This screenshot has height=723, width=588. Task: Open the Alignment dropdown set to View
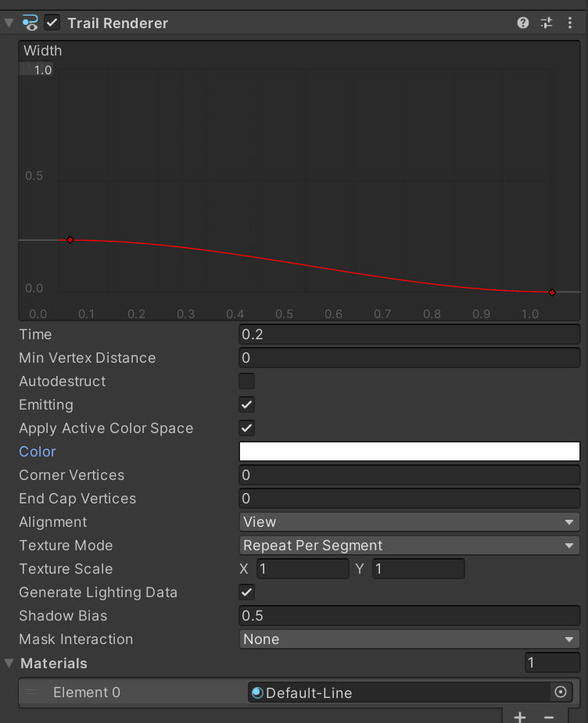(x=409, y=522)
